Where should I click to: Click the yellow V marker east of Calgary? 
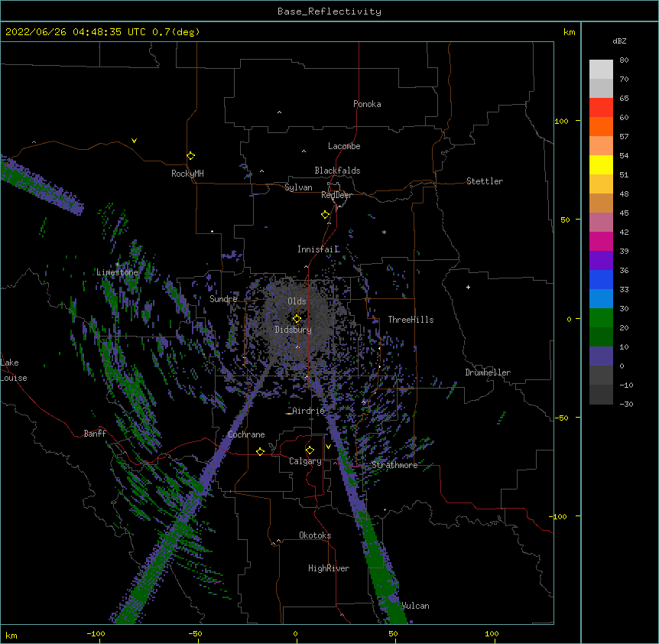pyautogui.click(x=328, y=447)
